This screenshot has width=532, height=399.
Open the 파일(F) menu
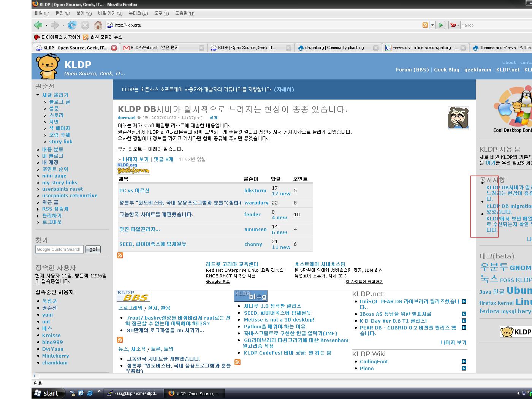[42, 13]
